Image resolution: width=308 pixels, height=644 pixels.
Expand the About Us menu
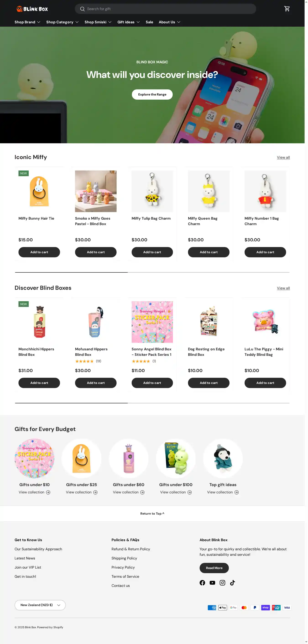pyautogui.click(x=170, y=22)
